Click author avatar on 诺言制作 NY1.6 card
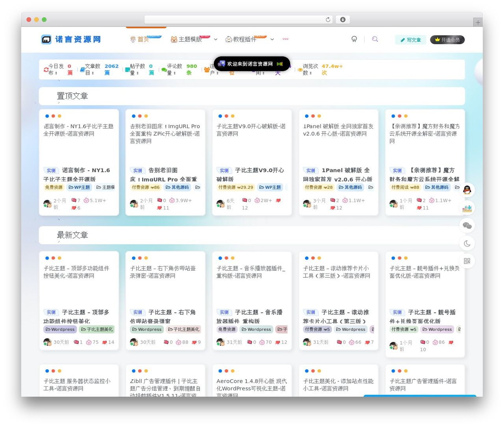This screenshot has height=427, width=504. pos(47,204)
